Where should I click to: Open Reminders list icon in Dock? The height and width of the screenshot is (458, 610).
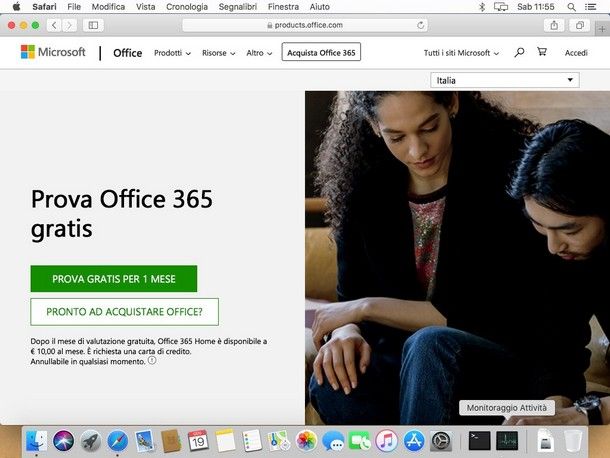pos(252,440)
